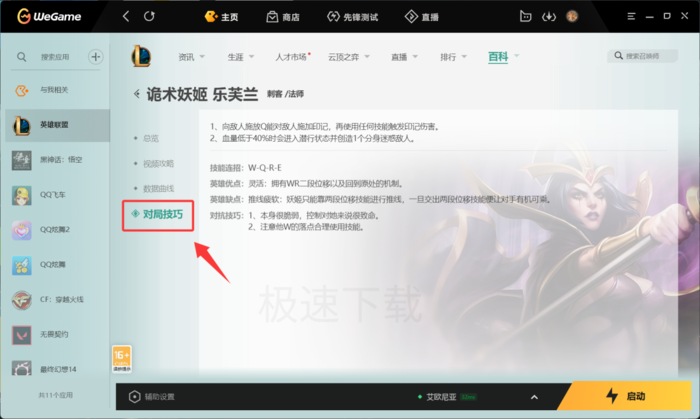700x419 pixels.
Task: Expand the 资讯 dropdown menu
Action: (191, 57)
